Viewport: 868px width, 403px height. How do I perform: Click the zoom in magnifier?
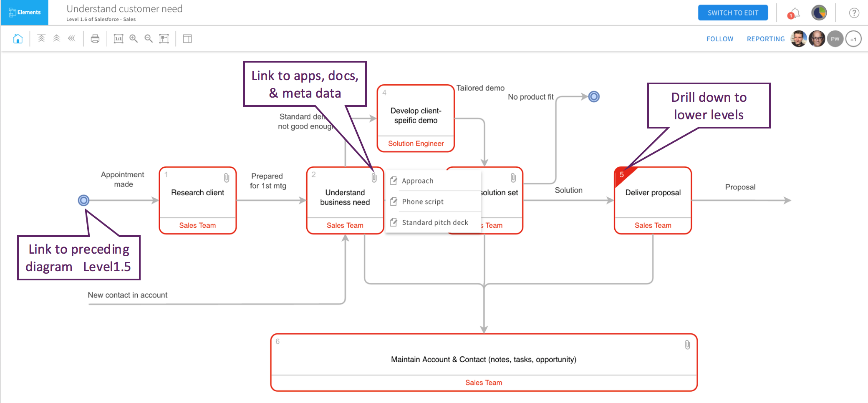click(134, 39)
